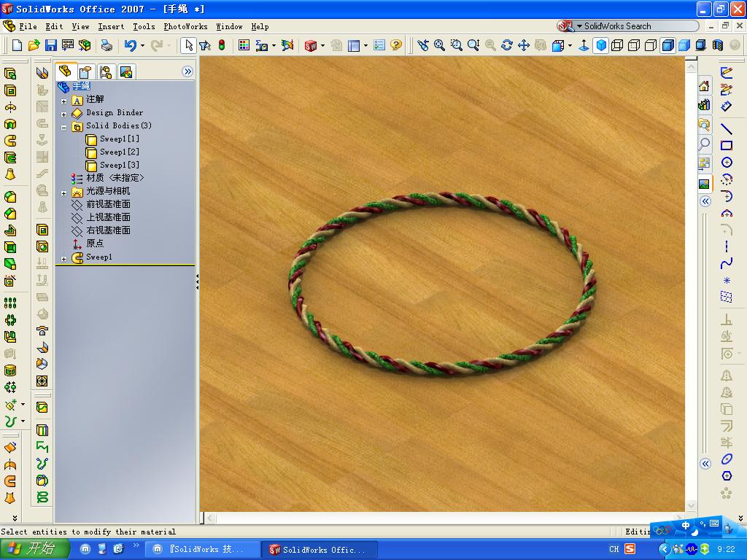Viewport: 747px width, 560px height.
Task: Select 右视基准面 right plane
Action: 101,230
